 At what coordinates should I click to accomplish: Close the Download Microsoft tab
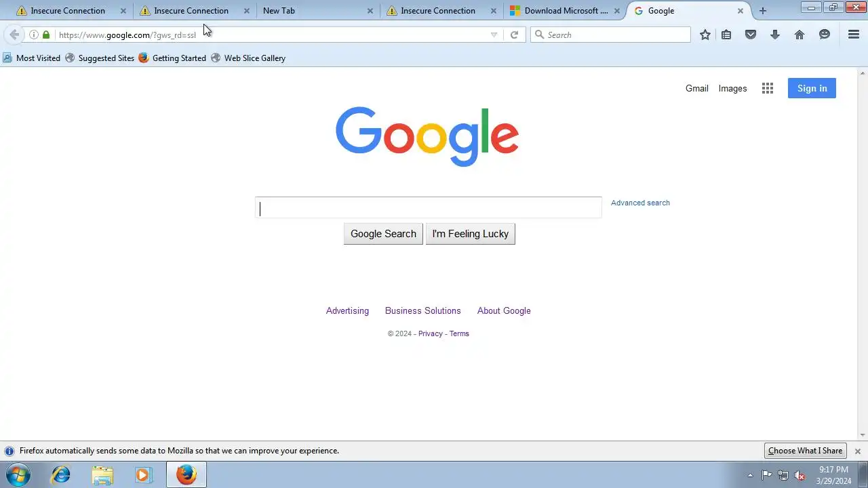(x=617, y=11)
